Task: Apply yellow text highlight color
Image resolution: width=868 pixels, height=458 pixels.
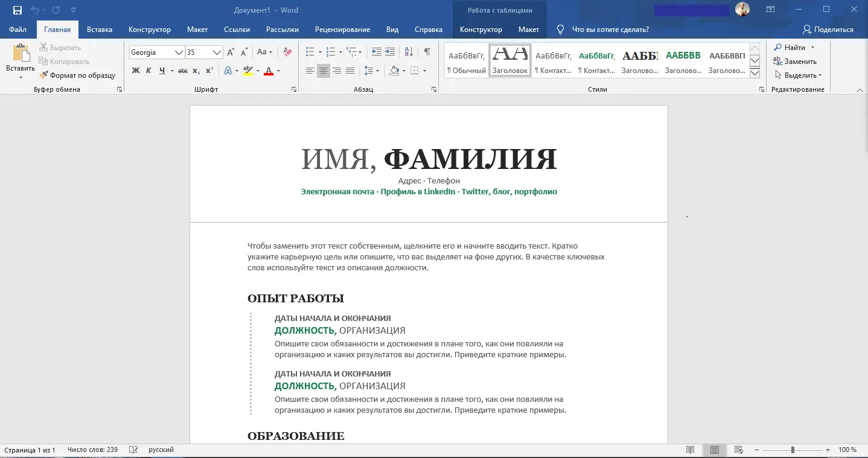Action: pyautogui.click(x=247, y=71)
